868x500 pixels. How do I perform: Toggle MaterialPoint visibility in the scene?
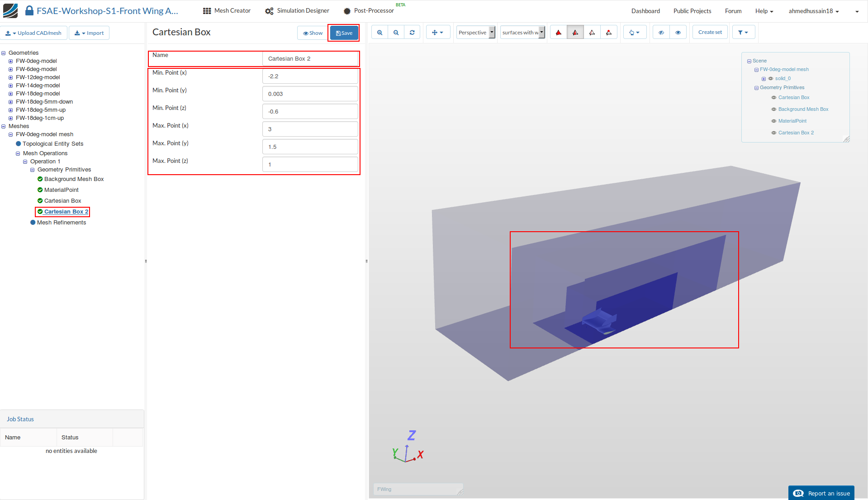(773, 121)
